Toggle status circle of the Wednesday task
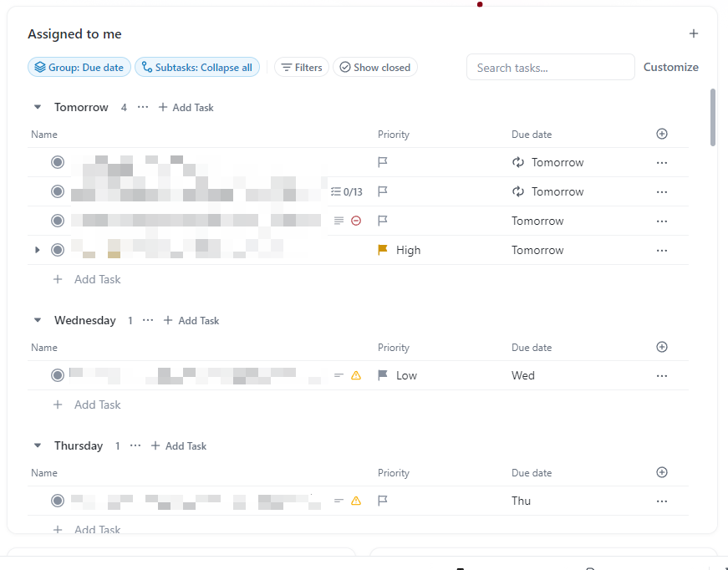The height and width of the screenshot is (570, 728). point(58,375)
